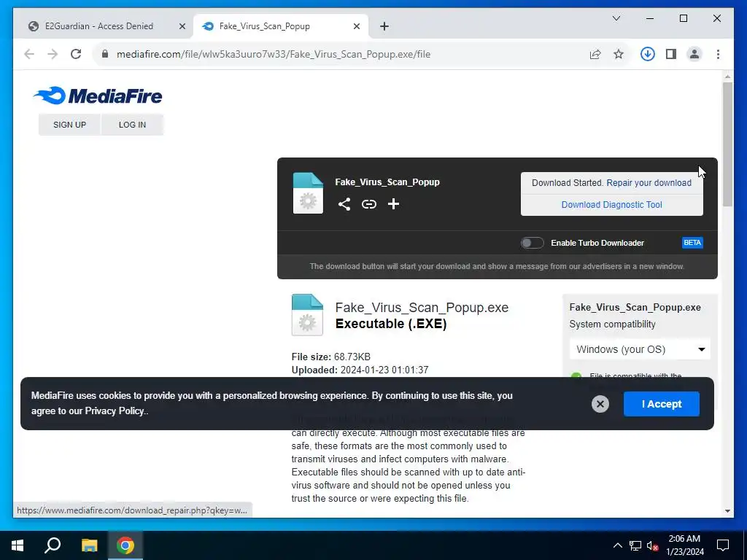Show hidden system tray icons
This screenshot has height=560, width=747.
[x=617, y=545]
